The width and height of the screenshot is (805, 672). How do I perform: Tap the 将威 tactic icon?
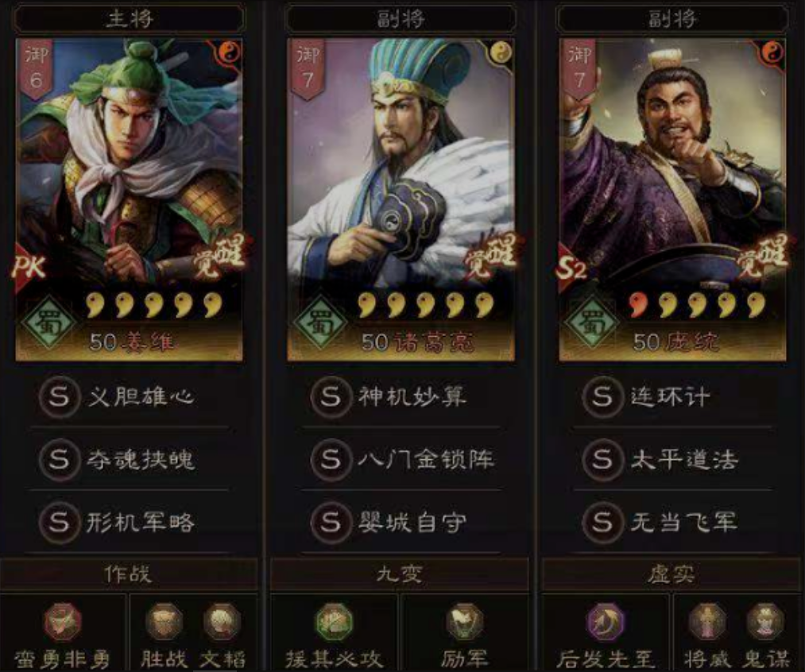pos(707,622)
